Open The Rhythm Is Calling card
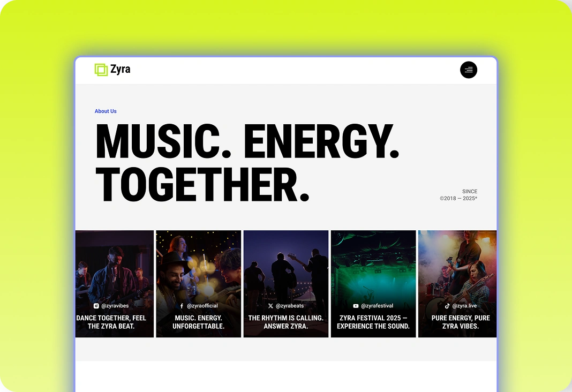The width and height of the screenshot is (572, 392). pos(286,284)
